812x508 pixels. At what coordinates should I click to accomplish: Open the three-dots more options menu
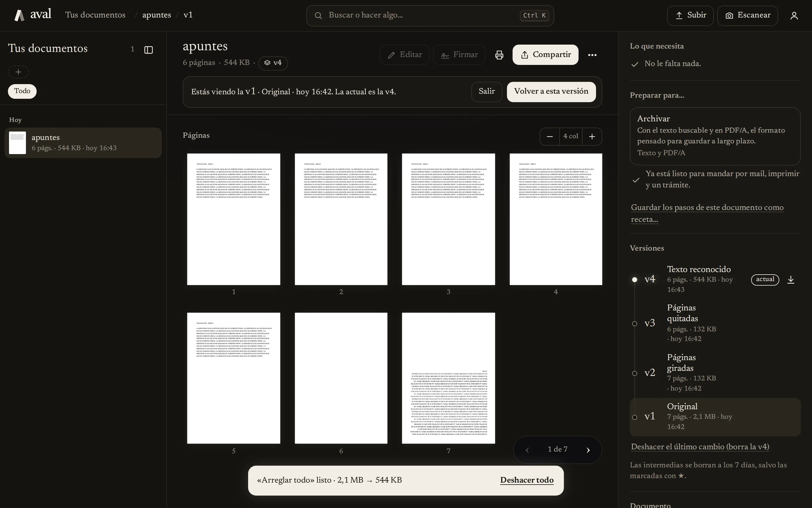pos(592,55)
